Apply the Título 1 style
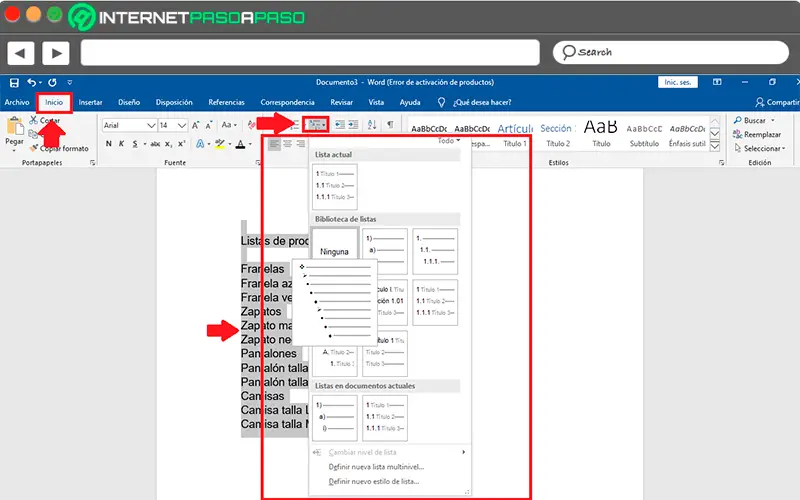Viewport: 800px width, 500px height. [x=515, y=135]
